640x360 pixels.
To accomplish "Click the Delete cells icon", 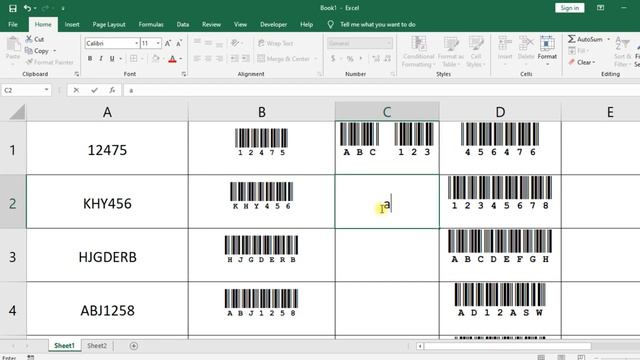I will tap(526, 43).
